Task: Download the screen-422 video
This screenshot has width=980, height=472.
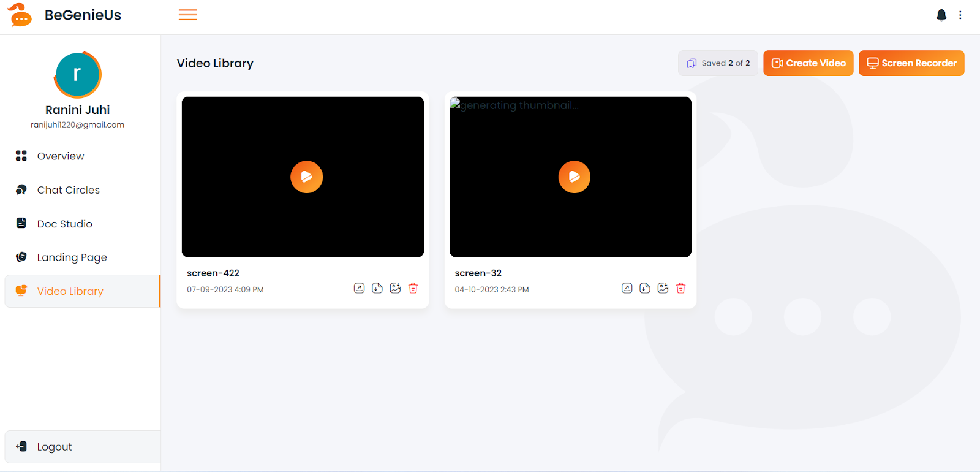Action: [x=377, y=288]
